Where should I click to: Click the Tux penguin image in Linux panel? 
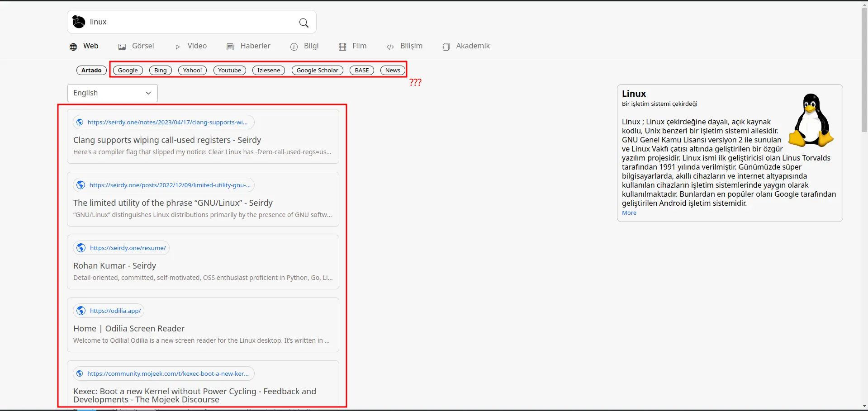click(x=811, y=120)
